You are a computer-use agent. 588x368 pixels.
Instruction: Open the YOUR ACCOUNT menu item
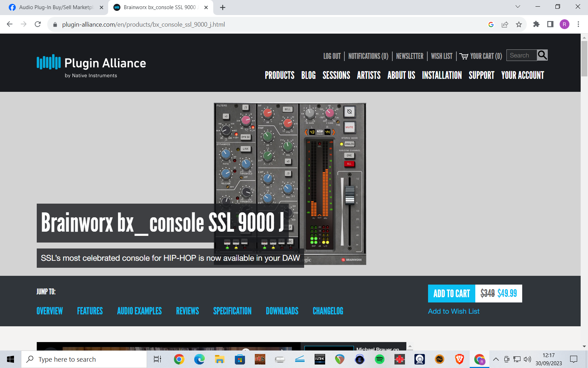523,75
